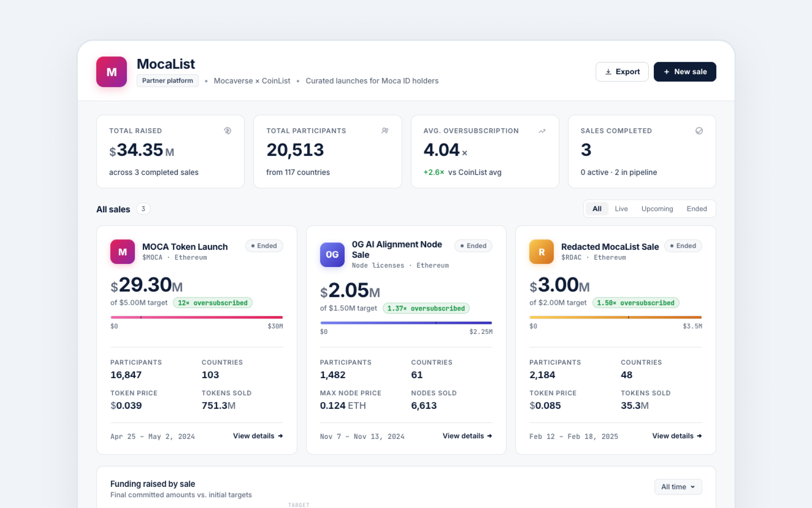This screenshot has width=812, height=508.
Task: Click the Total Participants people icon
Action: (x=385, y=131)
